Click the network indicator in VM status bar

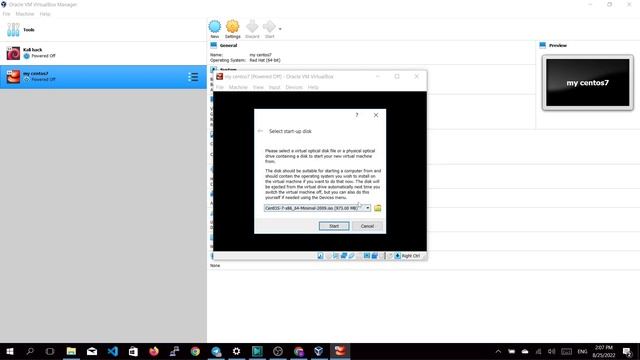click(344, 256)
